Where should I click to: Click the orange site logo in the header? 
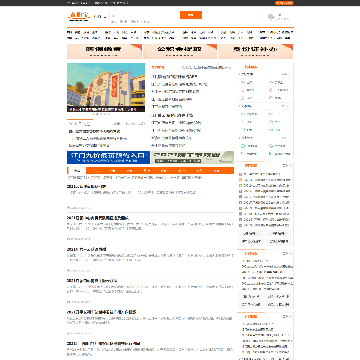click(79, 16)
